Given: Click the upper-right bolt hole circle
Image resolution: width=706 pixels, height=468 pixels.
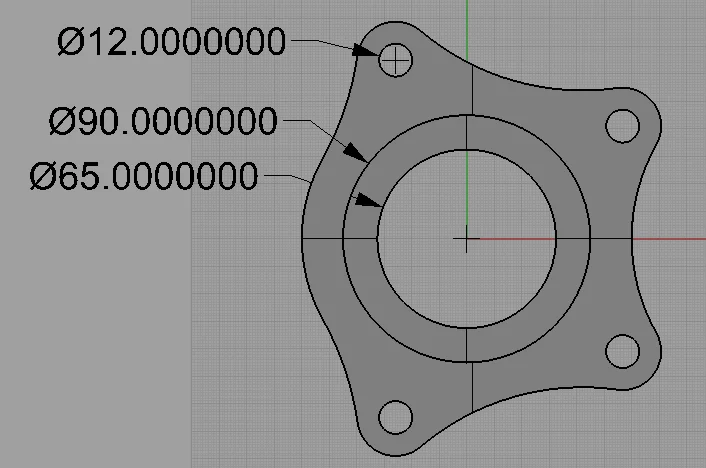Looking at the screenshot, I should click(x=623, y=126).
